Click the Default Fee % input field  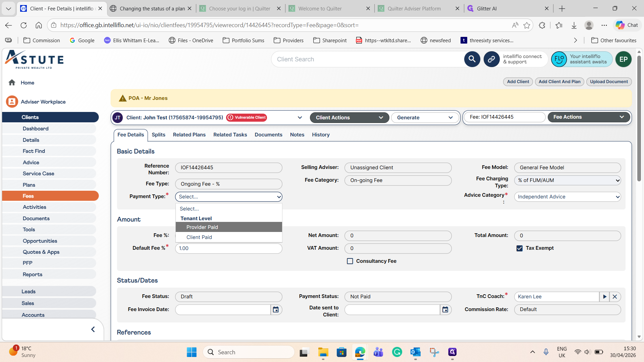coord(229,248)
